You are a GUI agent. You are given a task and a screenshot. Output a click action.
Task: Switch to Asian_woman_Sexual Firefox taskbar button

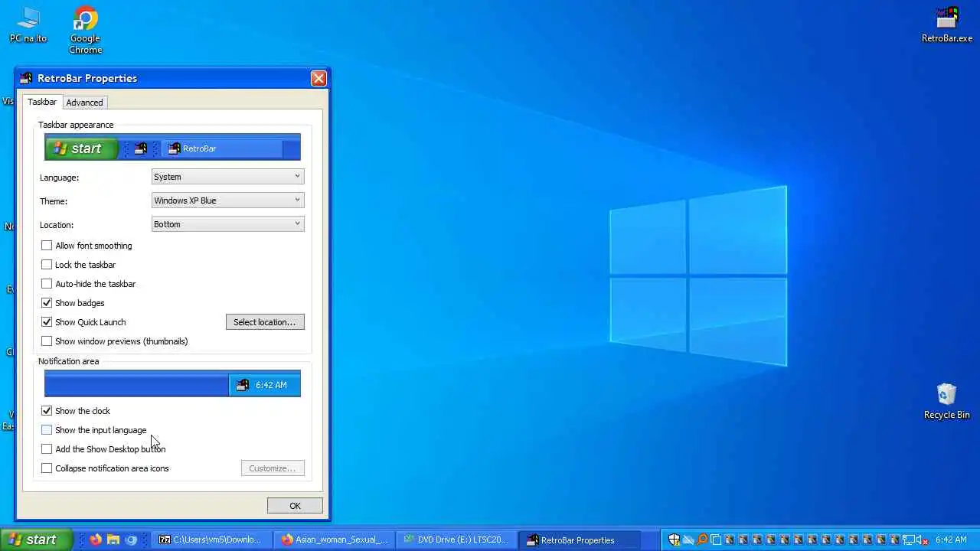(x=334, y=540)
